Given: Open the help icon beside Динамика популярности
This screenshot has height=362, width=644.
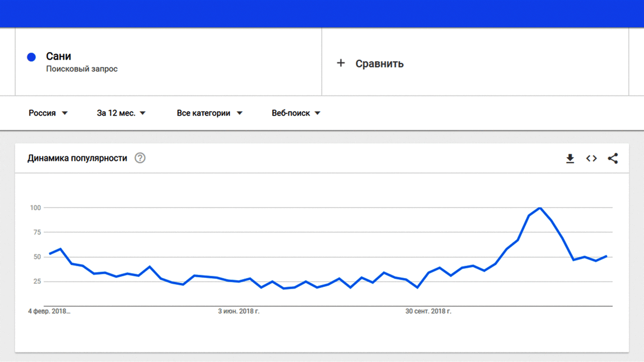Looking at the screenshot, I should point(140,158).
